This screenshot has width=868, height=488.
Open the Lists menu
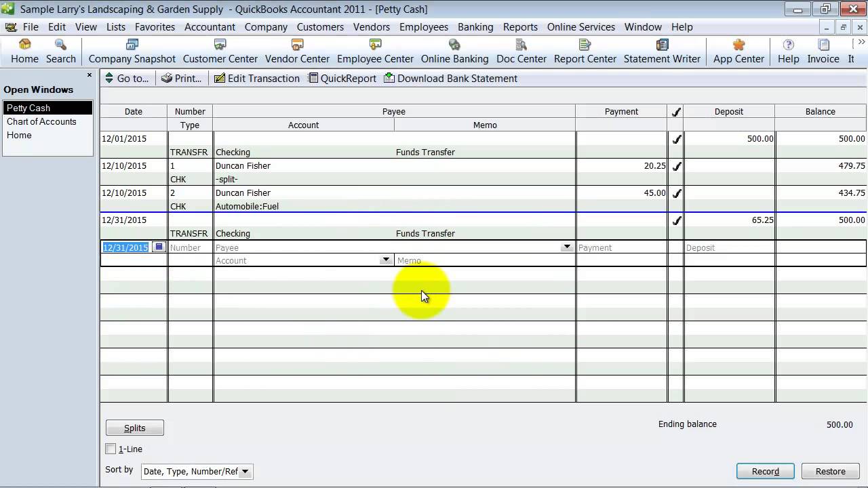pyautogui.click(x=115, y=27)
